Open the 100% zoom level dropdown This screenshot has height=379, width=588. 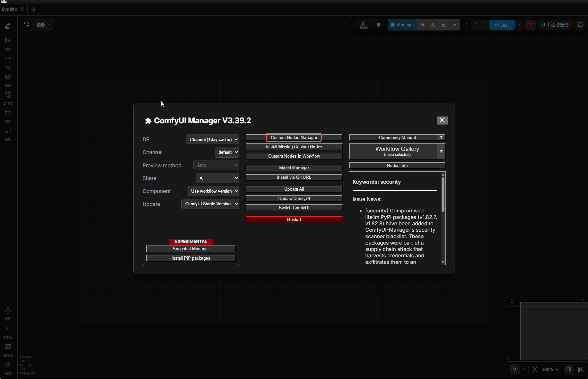tap(550, 369)
